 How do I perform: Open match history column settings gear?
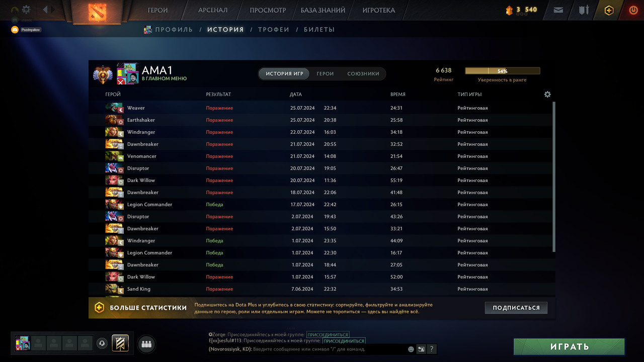pyautogui.click(x=547, y=94)
